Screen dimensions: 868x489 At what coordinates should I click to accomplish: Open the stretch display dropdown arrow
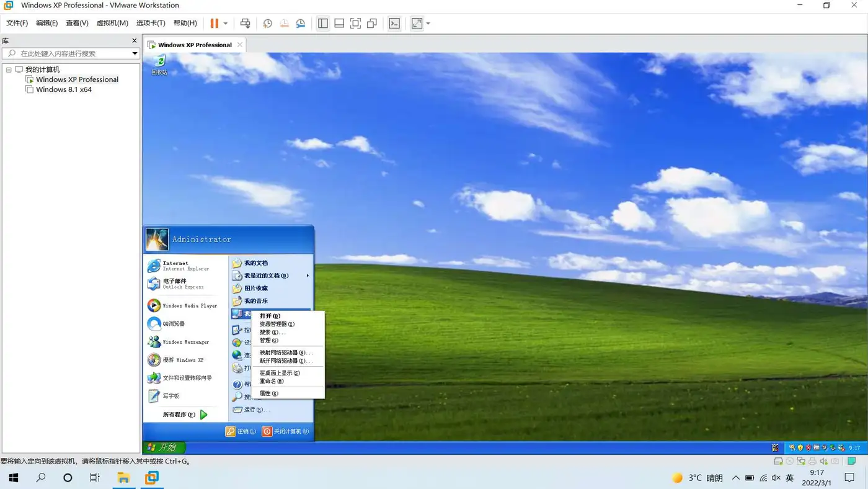pyautogui.click(x=428, y=24)
